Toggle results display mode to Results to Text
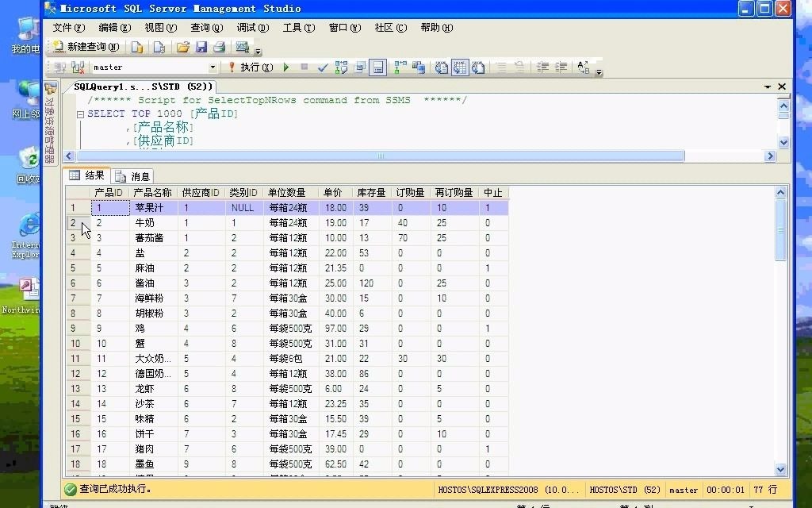Screen dimensions: 812x508 point(442,67)
